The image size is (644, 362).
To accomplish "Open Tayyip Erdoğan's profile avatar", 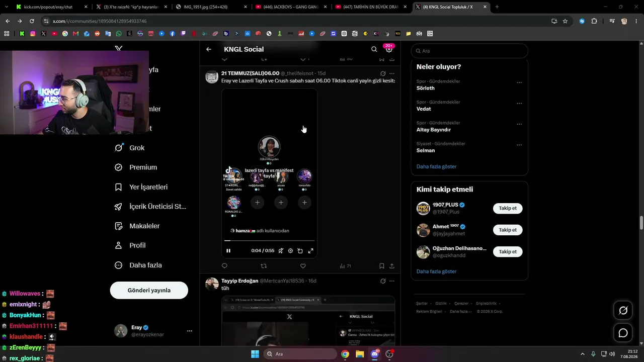I will 212,284.
